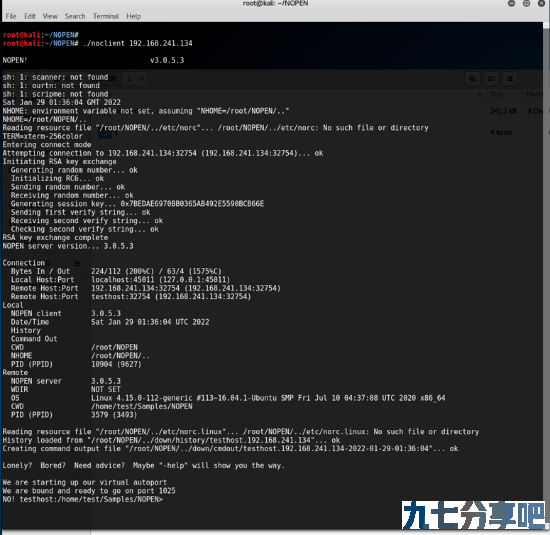Minimize the terminal window
This screenshot has width=550, height=535.
(x=511, y=4)
